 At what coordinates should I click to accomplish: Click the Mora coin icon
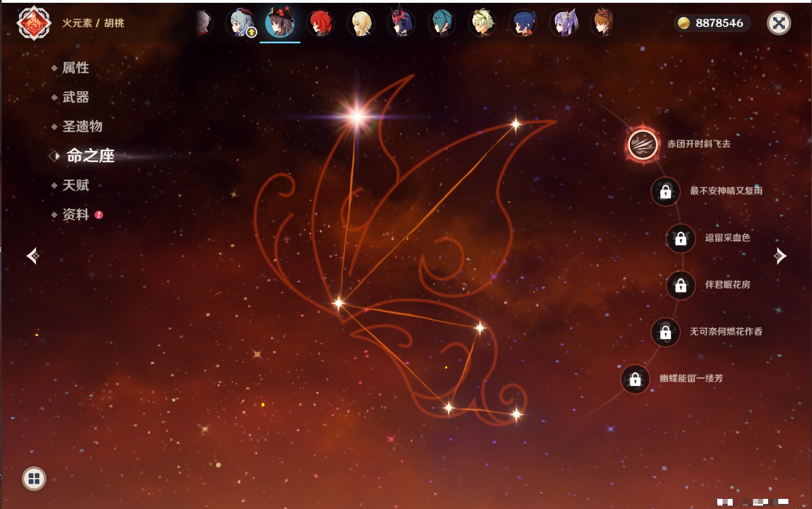683,23
